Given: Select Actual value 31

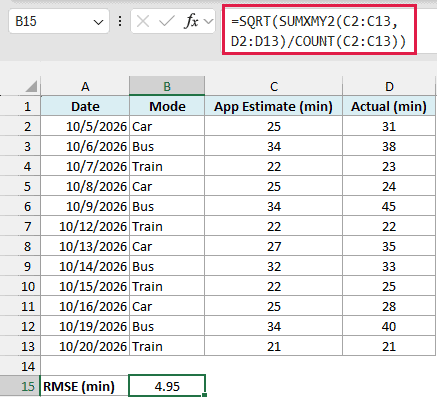Looking at the screenshot, I should [389, 126].
